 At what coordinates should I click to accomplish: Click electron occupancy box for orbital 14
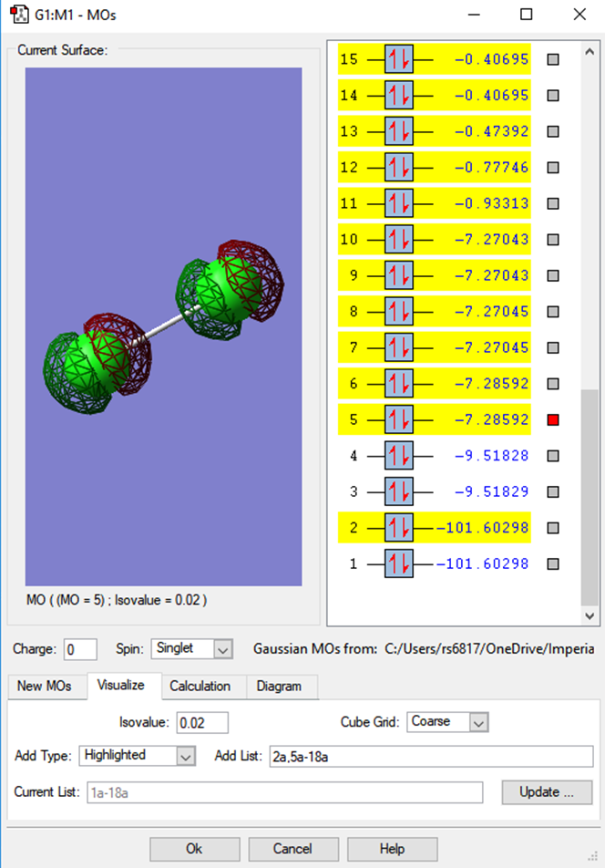(x=399, y=95)
